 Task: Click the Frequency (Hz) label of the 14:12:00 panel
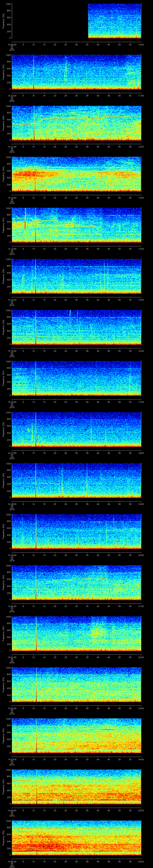3,174
